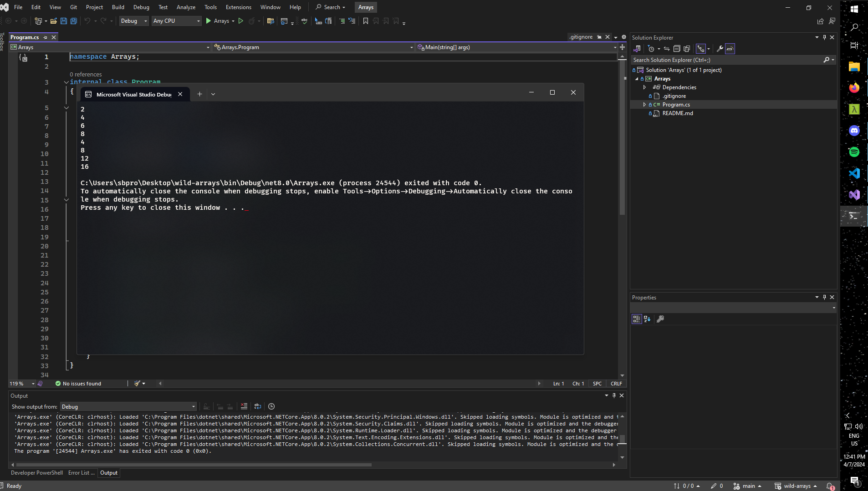Open the editor zoom 119 % dropdown
The width and height of the screenshot is (868, 491).
[x=22, y=384]
